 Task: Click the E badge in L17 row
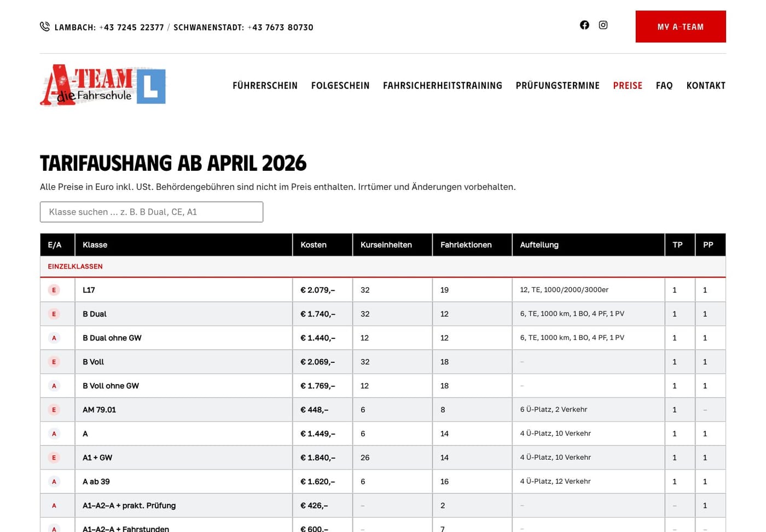pos(54,290)
